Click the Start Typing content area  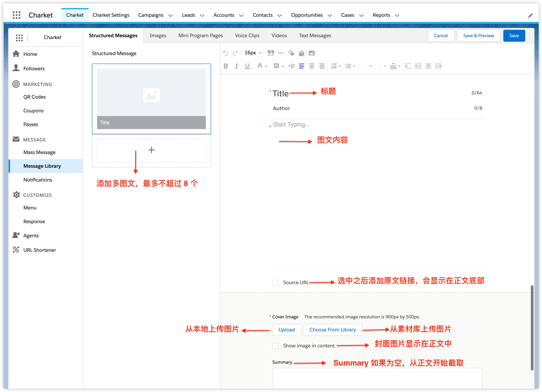pyautogui.click(x=377, y=194)
